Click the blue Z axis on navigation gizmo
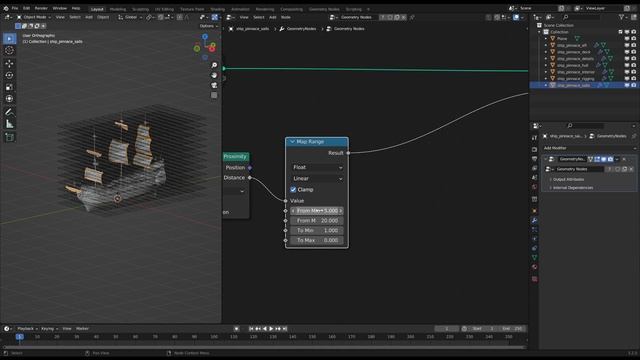 205,37
